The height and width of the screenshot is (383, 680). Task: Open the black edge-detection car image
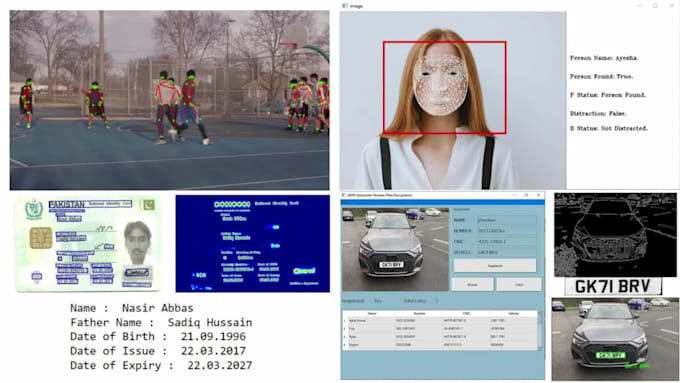click(x=615, y=235)
